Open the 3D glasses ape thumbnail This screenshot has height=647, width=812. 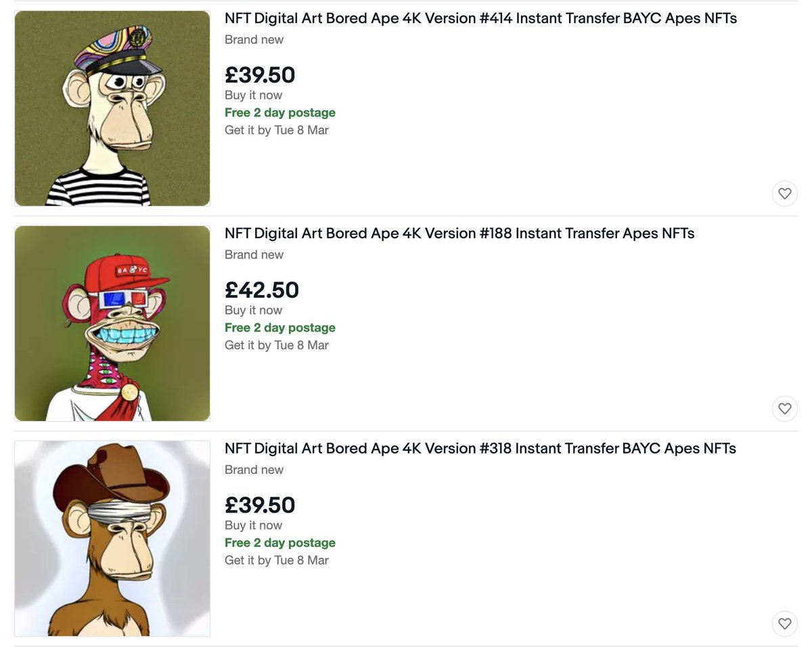(112, 323)
